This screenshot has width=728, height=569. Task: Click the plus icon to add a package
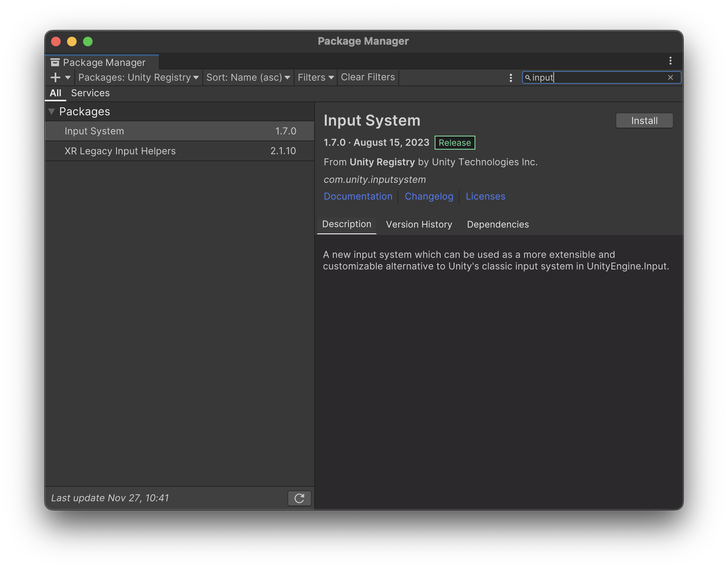55,77
